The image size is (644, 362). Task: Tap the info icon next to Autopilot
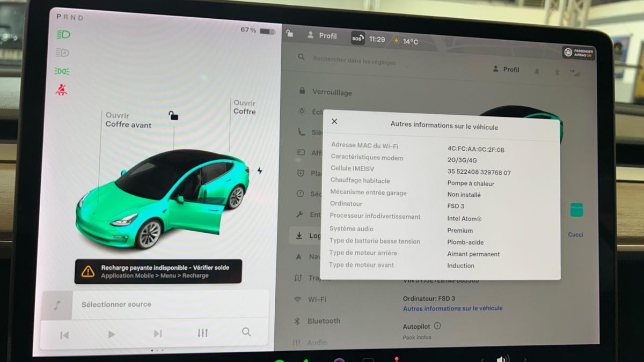pyautogui.click(x=437, y=326)
